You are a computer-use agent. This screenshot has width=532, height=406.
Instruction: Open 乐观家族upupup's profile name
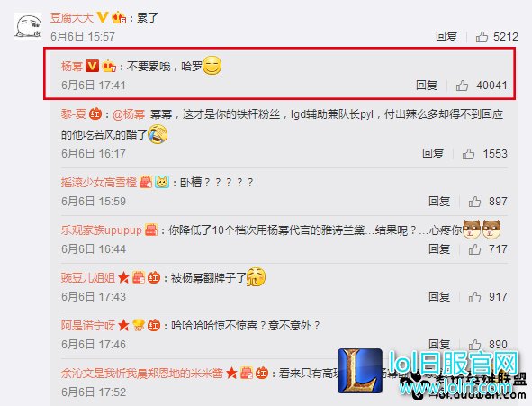click(x=102, y=230)
